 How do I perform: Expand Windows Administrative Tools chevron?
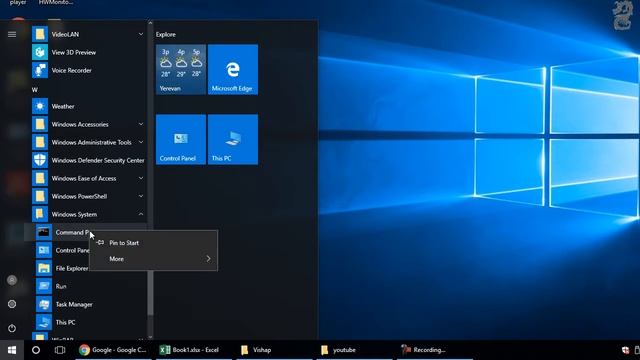pyautogui.click(x=141, y=142)
